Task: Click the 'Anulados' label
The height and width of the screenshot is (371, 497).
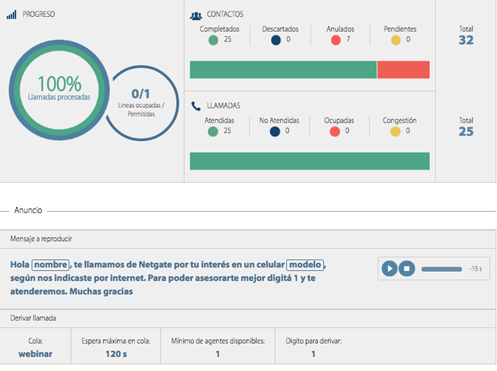Action: [x=340, y=29]
